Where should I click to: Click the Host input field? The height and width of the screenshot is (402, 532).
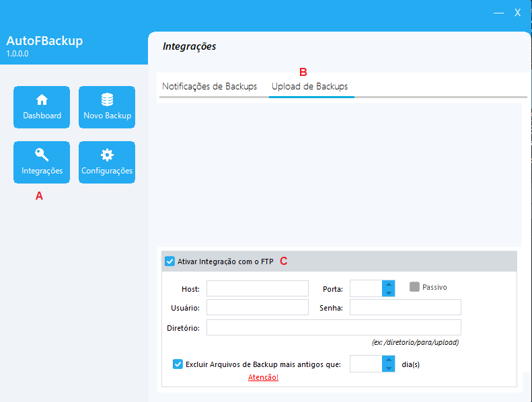pos(258,288)
